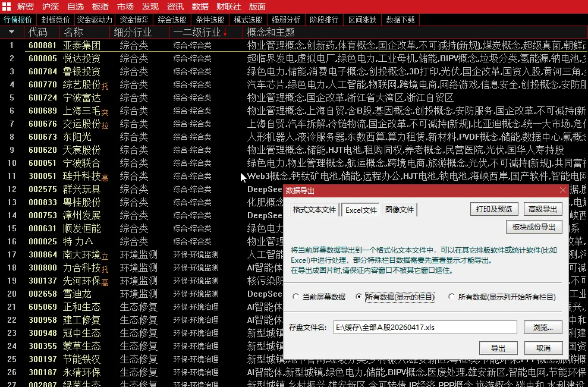Switch to the 模式选股 tab
Screen dimensions: 588x387
coord(249,20)
